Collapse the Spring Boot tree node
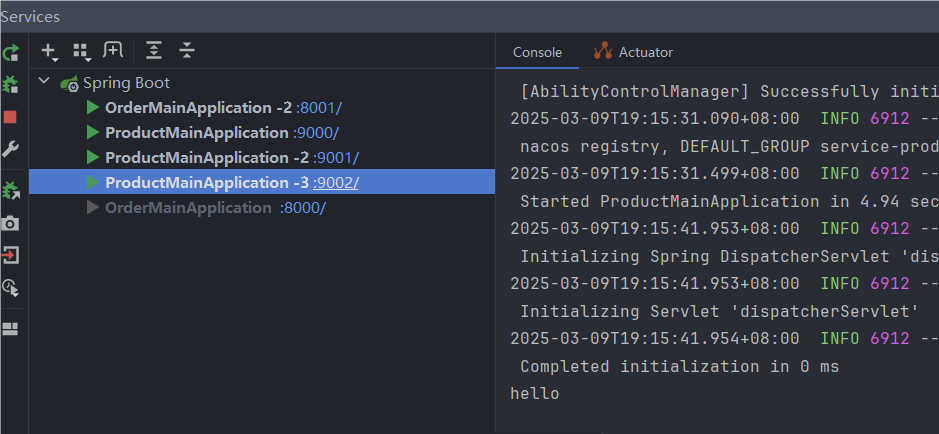This screenshot has height=434, width=939. pos(44,83)
